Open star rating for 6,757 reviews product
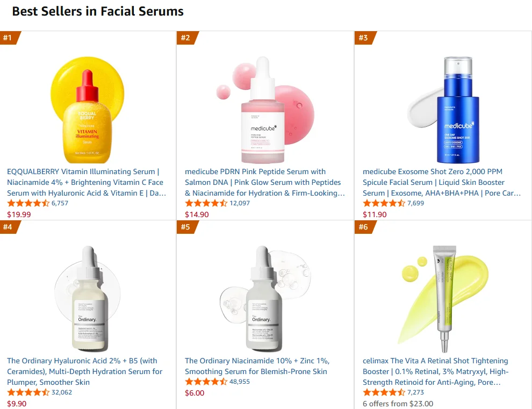The width and height of the screenshot is (532, 409). click(28, 203)
